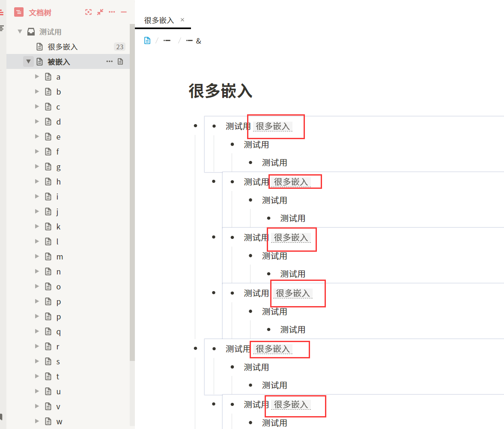Viewport: 504px width, 429px height.
Task: Select document i in the tree
Action: point(68,197)
